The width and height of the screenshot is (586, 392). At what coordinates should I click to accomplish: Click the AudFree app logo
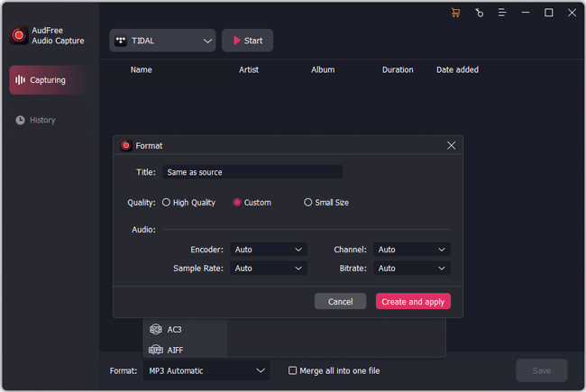click(17, 36)
